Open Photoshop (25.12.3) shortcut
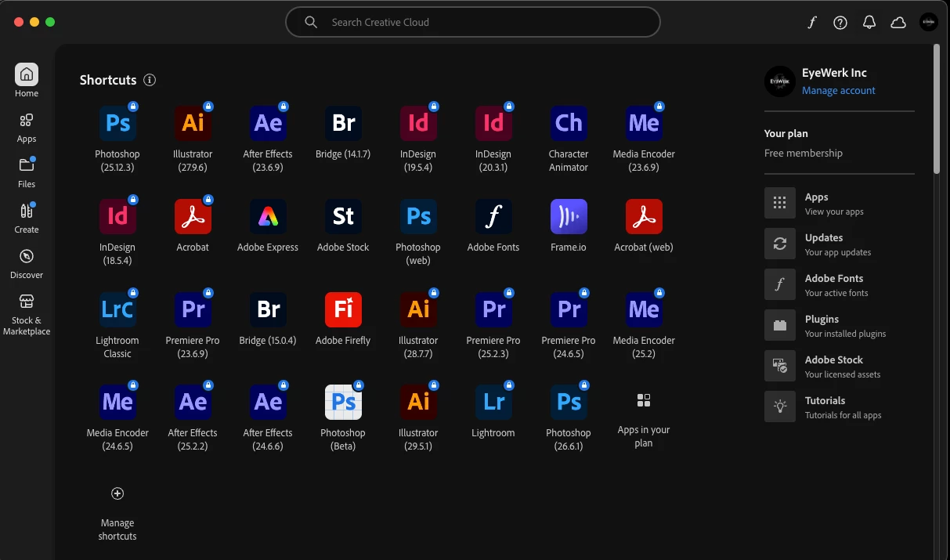This screenshot has height=560, width=950. tap(117, 123)
